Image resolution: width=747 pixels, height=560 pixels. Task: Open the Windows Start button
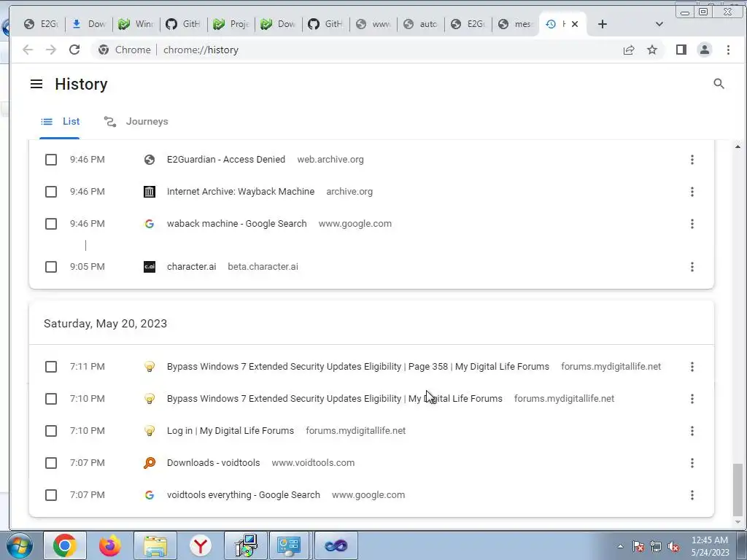(x=19, y=545)
